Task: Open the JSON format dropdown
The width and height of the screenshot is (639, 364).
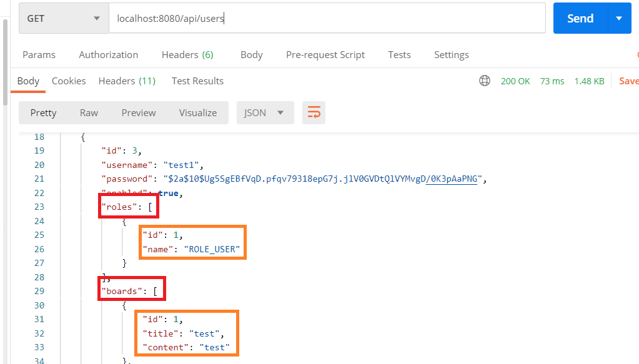Action: tap(265, 113)
